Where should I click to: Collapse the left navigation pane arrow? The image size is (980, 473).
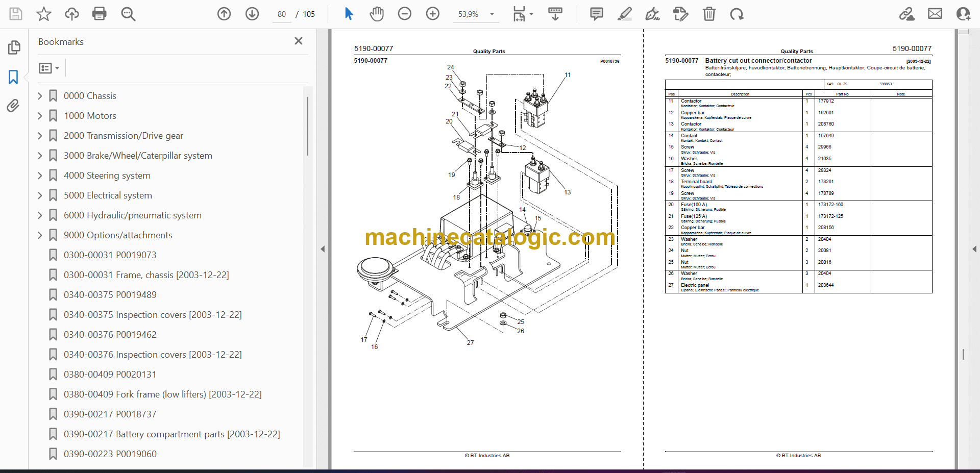point(323,249)
